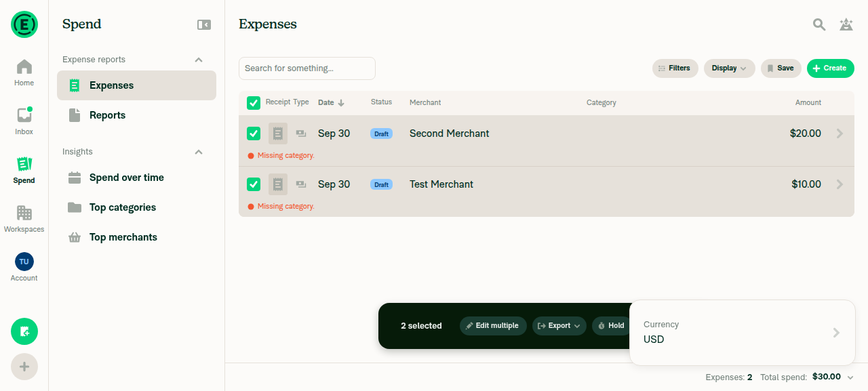868x391 pixels.
Task: Click the Draft badge for Test Merchant
Action: [x=381, y=184]
